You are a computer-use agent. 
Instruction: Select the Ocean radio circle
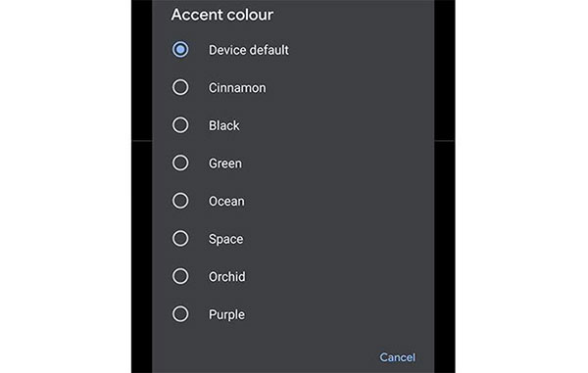point(180,201)
